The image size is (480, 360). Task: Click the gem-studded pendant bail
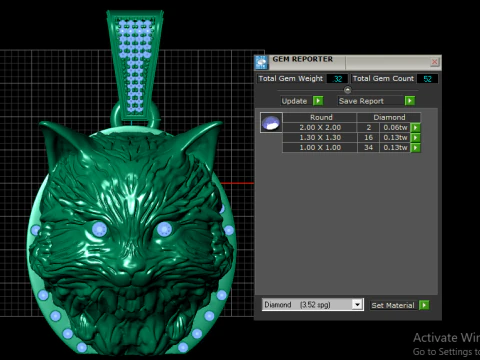click(x=135, y=65)
